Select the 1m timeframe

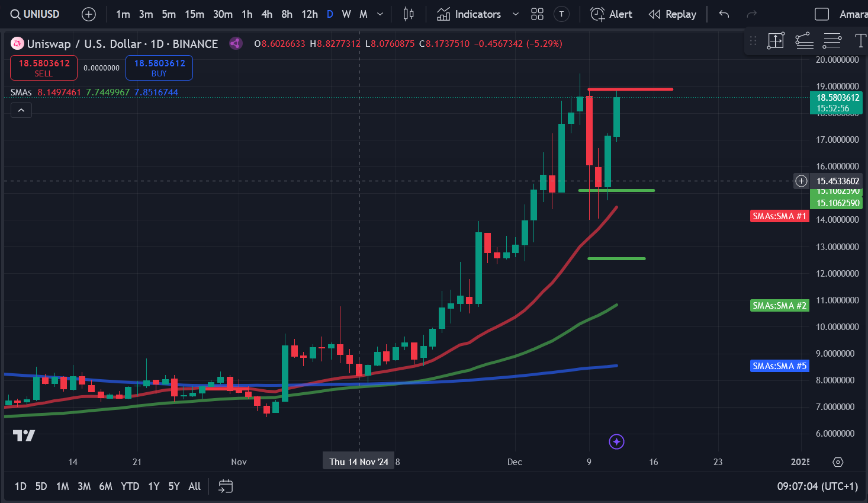coord(123,14)
